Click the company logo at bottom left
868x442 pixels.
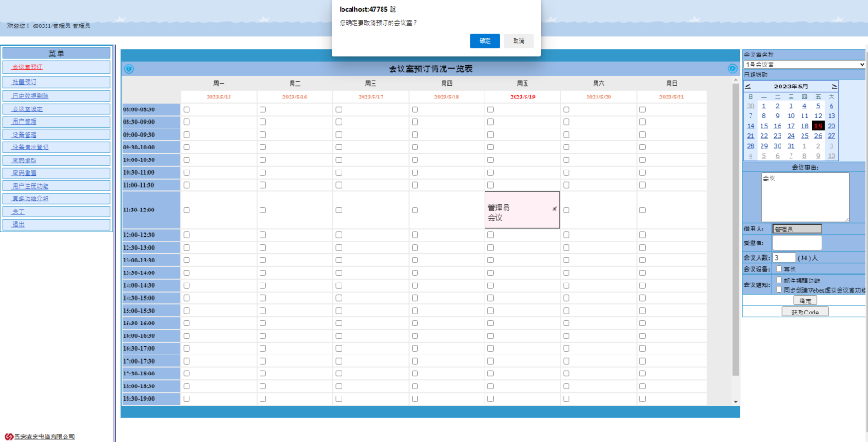[8, 437]
